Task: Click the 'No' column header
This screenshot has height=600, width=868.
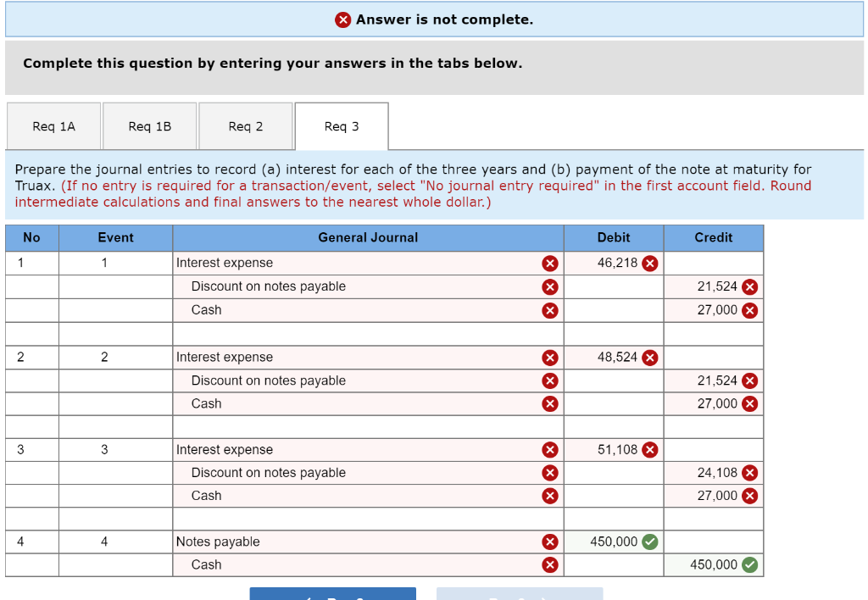Action: point(32,238)
